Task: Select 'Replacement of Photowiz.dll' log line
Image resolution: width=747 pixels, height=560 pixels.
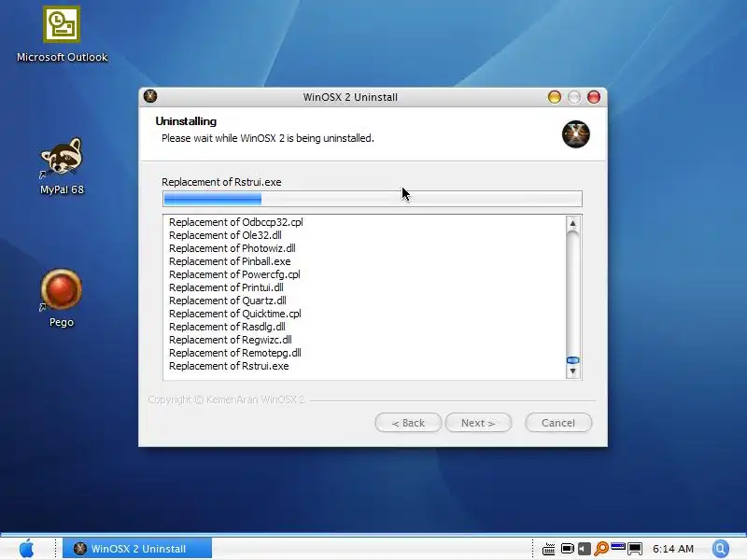Action: [232, 248]
